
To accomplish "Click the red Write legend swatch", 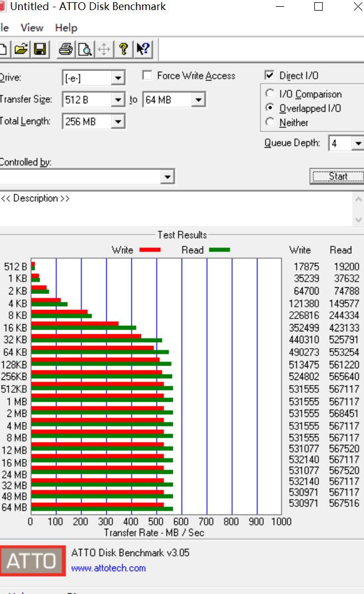I will (x=150, y=250).
